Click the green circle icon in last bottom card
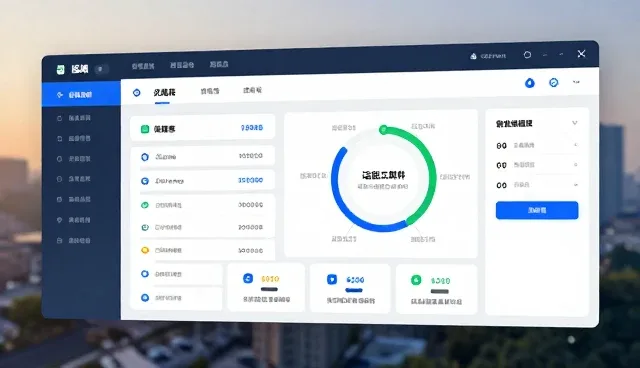The image size is (640, 368). (416, 280)
